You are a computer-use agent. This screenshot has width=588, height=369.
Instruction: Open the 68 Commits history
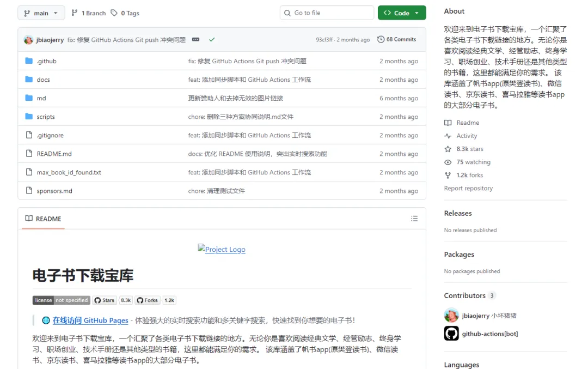[397, 39]
